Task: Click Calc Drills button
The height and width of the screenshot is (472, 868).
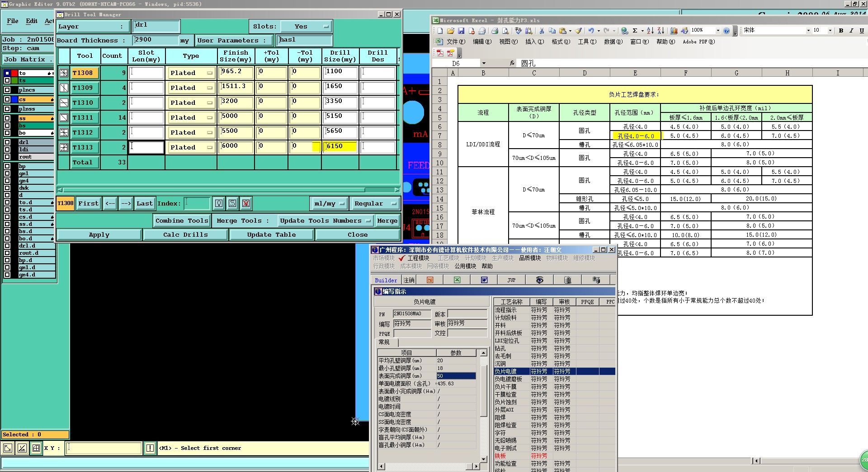Action: tap(185, 235)
